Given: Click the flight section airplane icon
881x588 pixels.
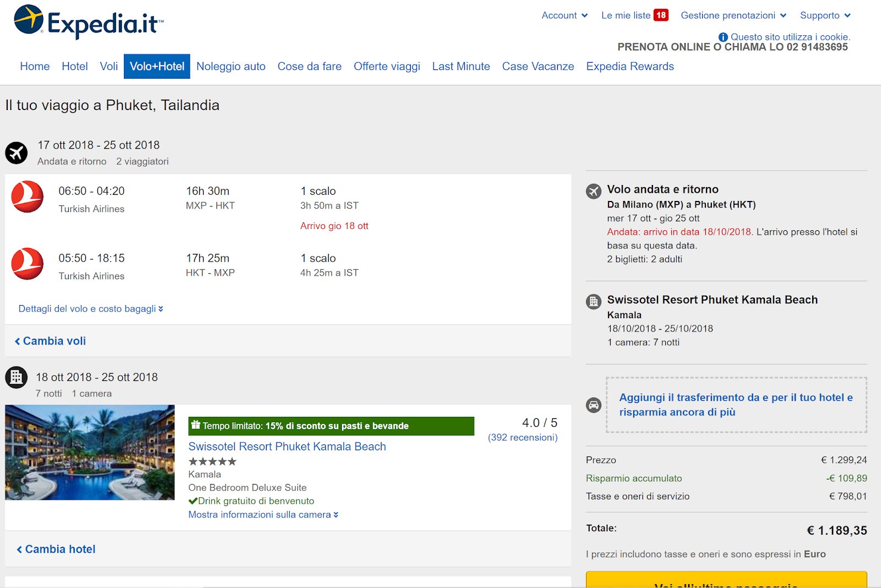Looking at the screenshot, I should coord(17,153).
